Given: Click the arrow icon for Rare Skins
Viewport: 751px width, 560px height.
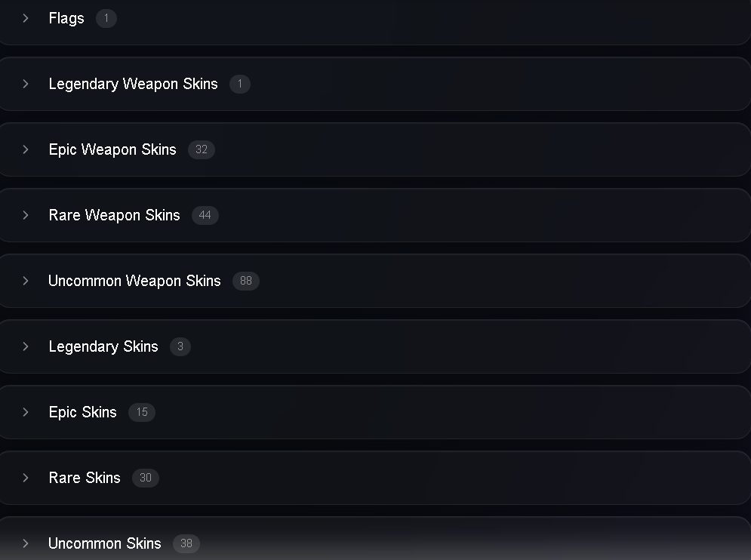Looking at the screenshot, I should click(26, 478).
